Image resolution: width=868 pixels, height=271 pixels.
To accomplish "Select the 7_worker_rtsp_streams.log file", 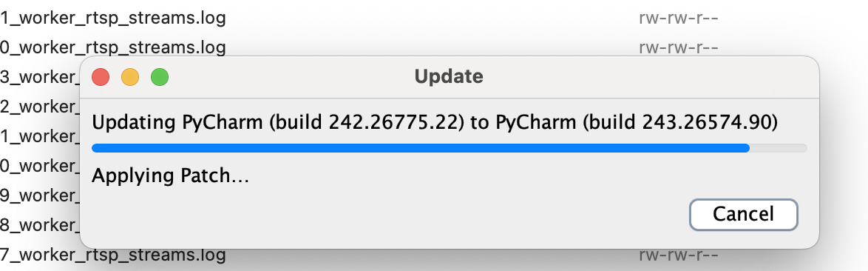I will [x=113, y=255].
